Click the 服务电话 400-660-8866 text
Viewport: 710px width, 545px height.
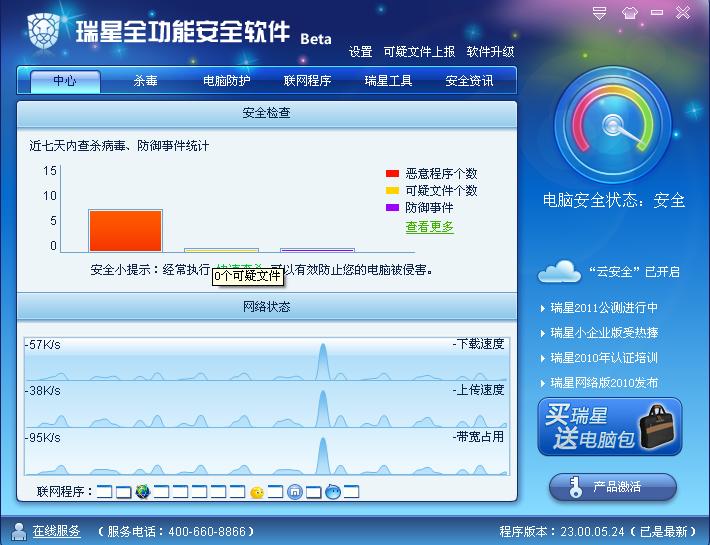pyautogui.click(x=176, y=531)
